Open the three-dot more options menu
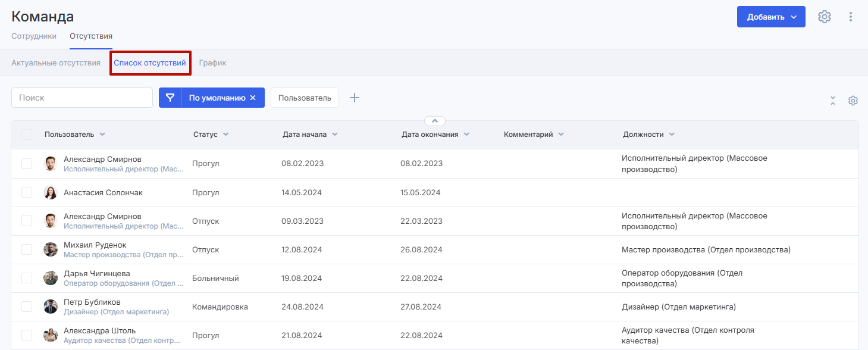This screenshot has width=868, height=350. click(x=851, y=17)
